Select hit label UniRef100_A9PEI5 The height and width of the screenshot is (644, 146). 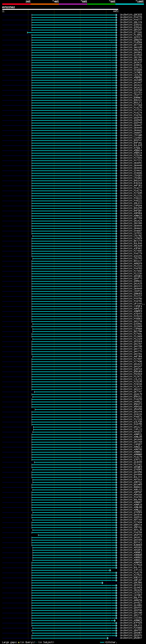pos(131,309)
